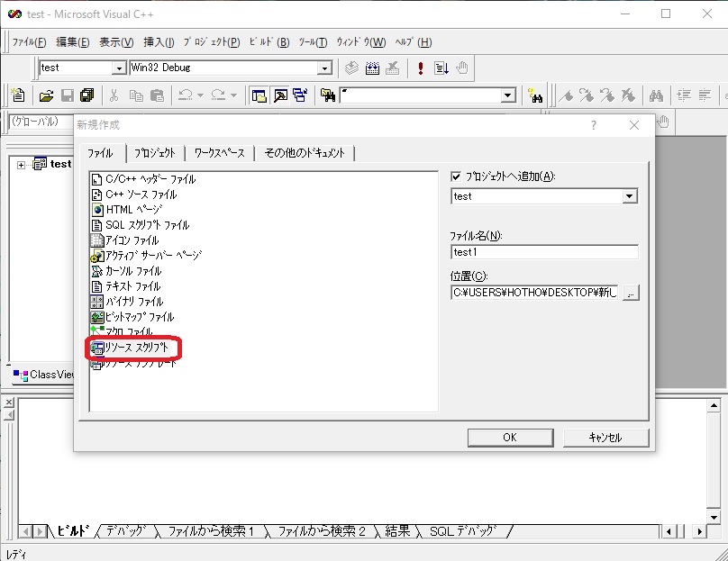Click the Build icon in build toolbar
728x561 pixels.
[x=372, y=68]
